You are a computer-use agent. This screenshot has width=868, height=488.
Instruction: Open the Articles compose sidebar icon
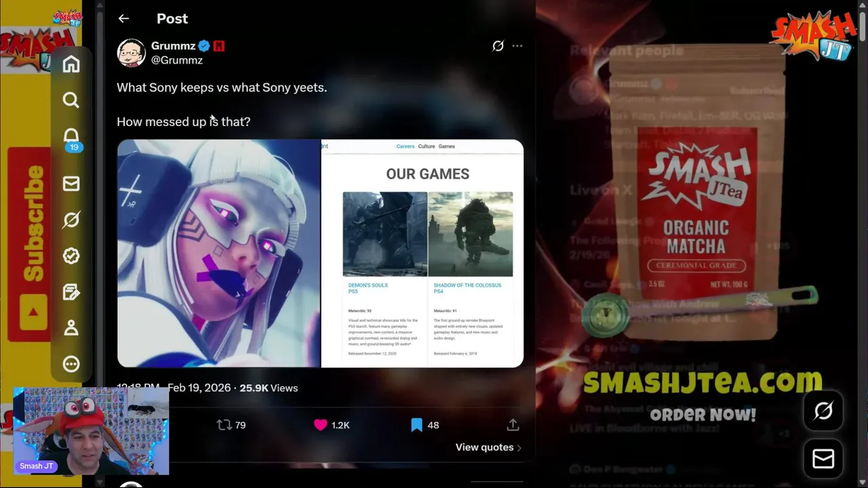coord(71,292)
